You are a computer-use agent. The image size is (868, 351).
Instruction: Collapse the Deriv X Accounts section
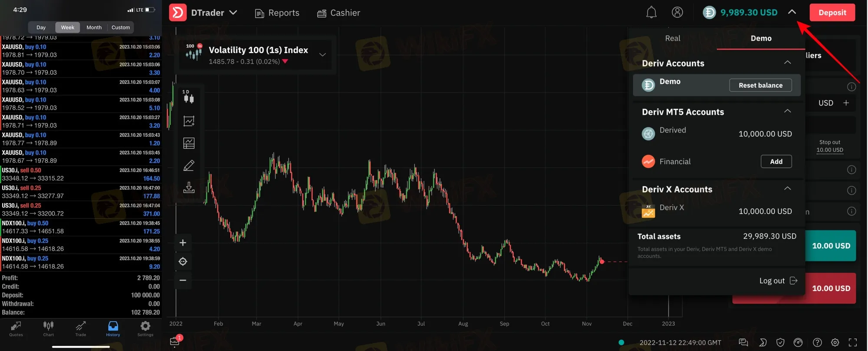click(787, 189)
